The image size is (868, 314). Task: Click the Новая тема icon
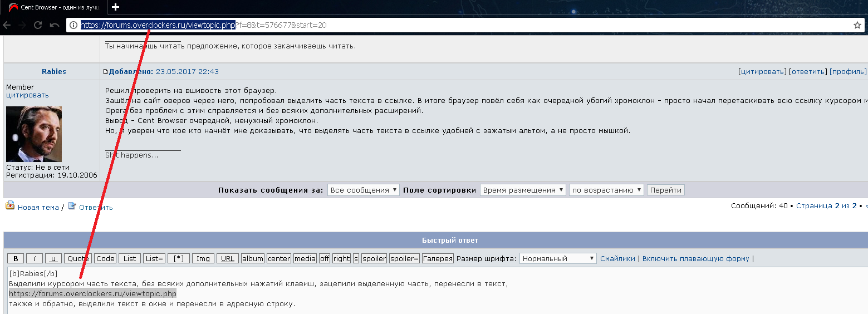(x=10, y=206)
